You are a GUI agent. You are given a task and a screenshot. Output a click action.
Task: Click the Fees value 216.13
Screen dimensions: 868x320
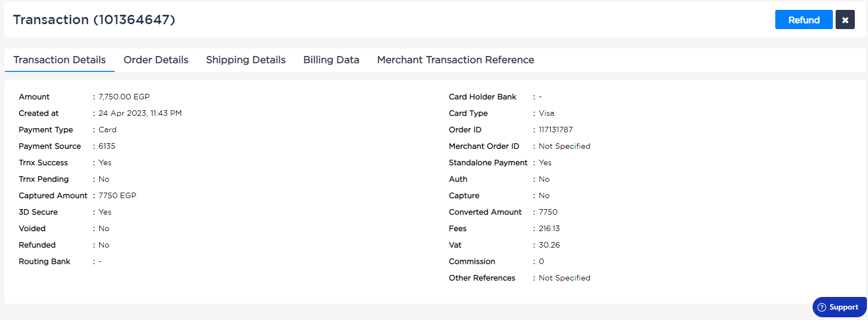549,228
